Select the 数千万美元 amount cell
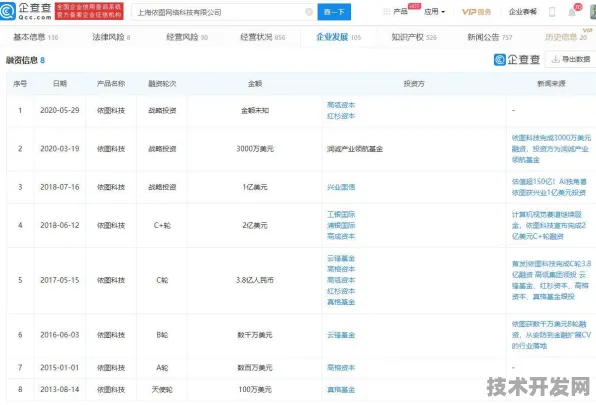Viewport: 596px width, 405px height. [255, 335]
